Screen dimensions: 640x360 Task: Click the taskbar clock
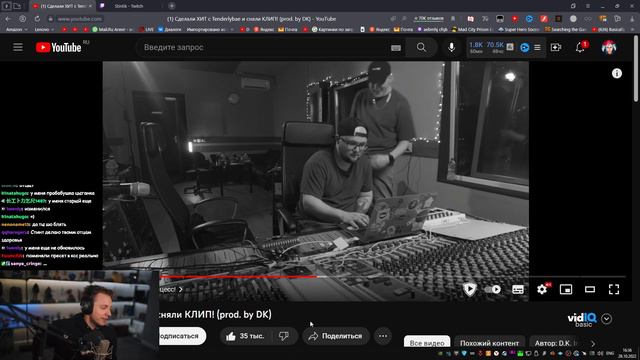click(x=627, y=353)
